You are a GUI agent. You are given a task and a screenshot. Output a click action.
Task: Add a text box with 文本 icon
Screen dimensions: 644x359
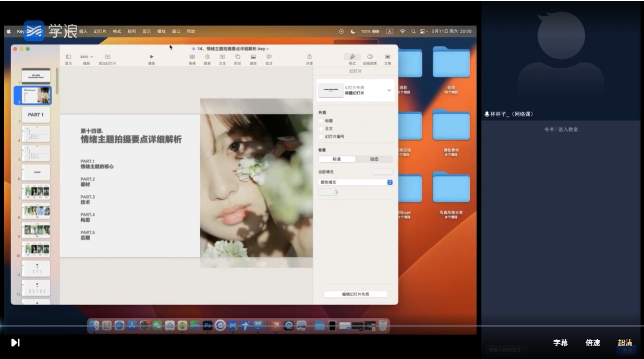222,57
